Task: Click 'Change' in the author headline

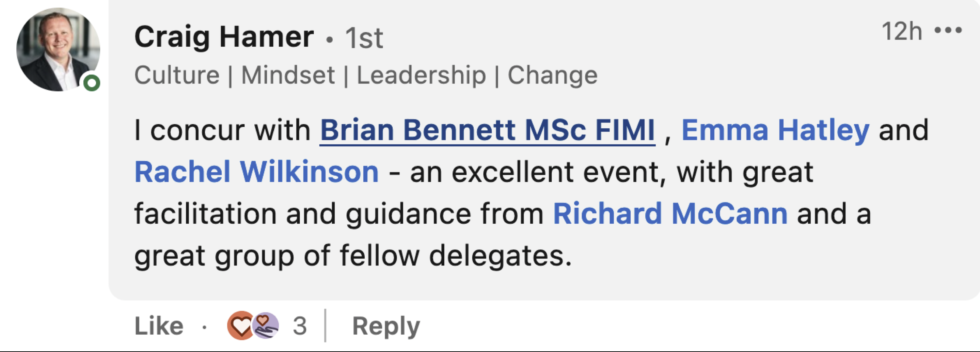Action: pyautogui.click(x=552, y=75)
